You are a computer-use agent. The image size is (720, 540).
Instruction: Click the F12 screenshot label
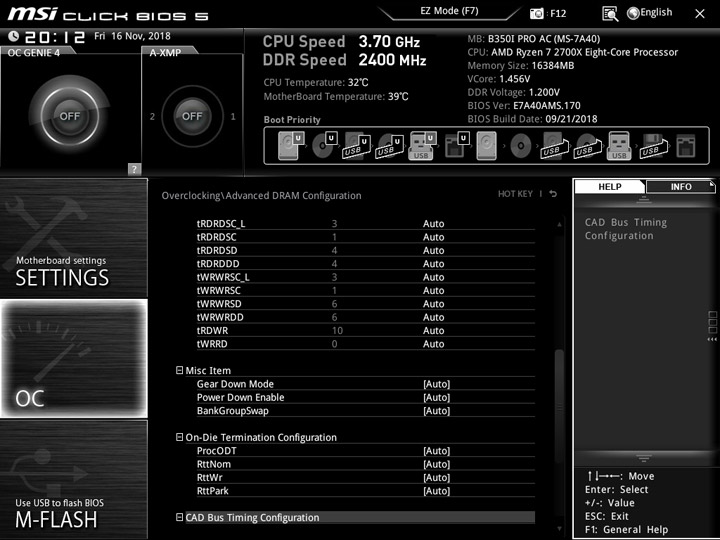coord(558,13)
